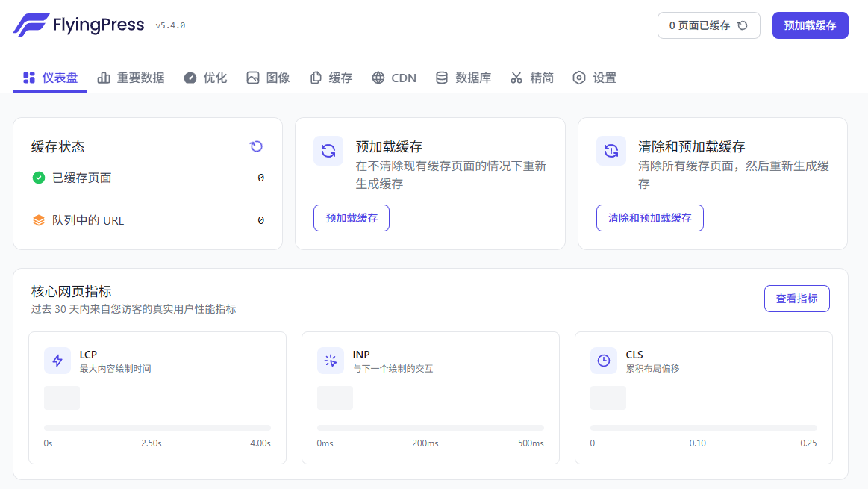Click the 0.25 scale marker
Viewport: 868px width, 489px height.
tap(808, 443)
